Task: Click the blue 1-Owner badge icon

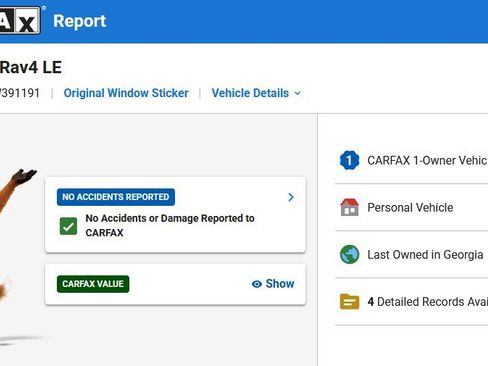Action: point(349,160)
